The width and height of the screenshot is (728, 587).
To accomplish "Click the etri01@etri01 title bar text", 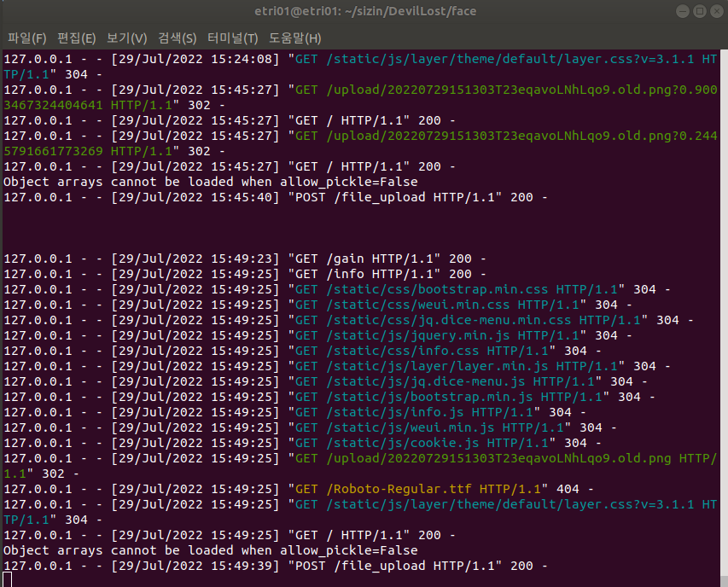I will click(364, 11).
